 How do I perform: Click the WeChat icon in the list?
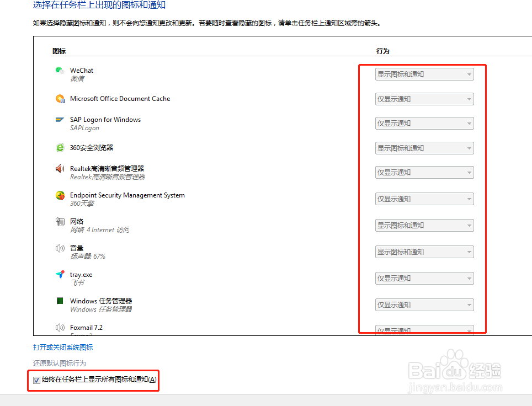point(60,70)
